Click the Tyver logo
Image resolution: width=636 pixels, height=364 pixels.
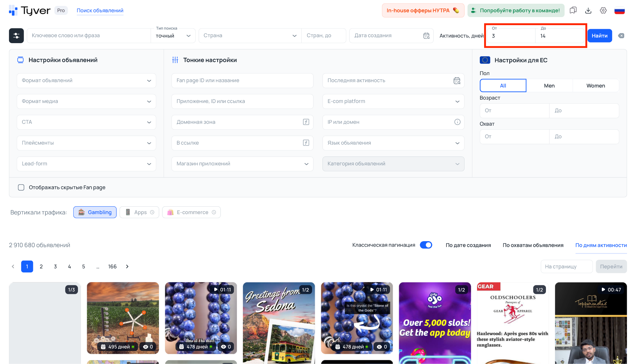point(30,11)
